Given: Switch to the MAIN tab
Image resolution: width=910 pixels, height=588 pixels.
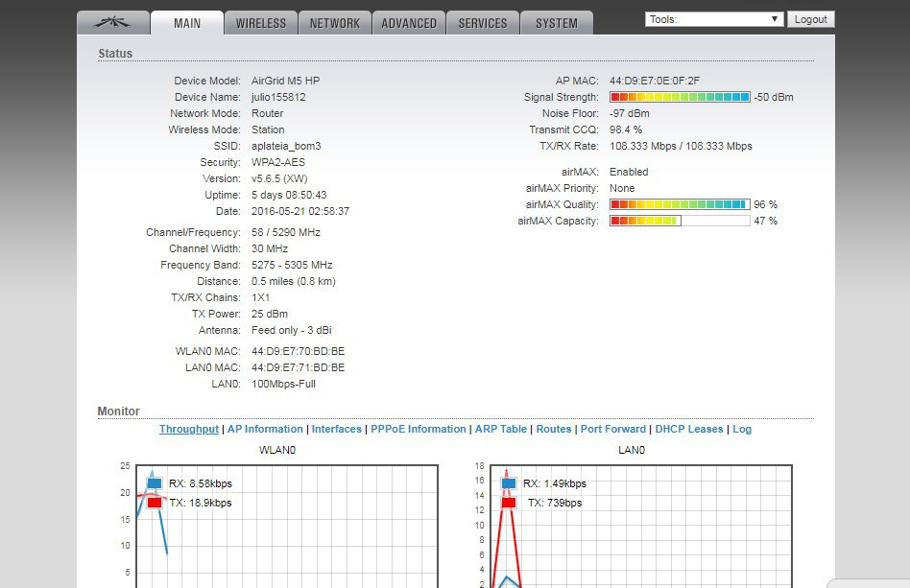Looking at the screenshot, I should (x=187, y=23).
